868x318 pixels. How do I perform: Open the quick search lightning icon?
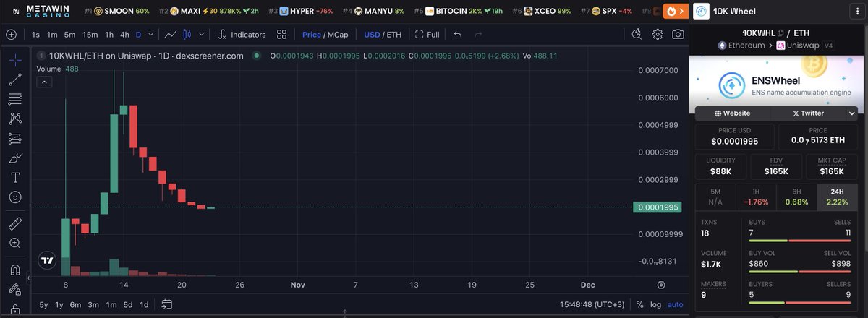tap(637, 34)
